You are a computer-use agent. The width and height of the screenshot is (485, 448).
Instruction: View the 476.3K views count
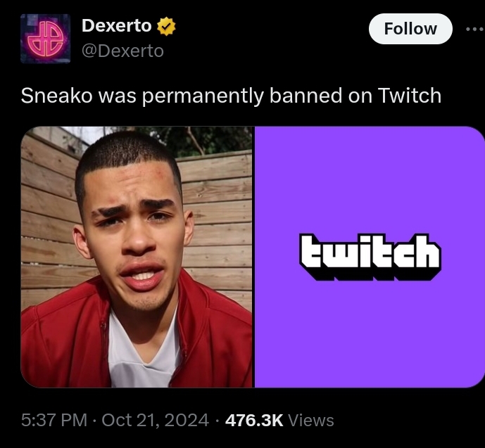pos(254,420)
